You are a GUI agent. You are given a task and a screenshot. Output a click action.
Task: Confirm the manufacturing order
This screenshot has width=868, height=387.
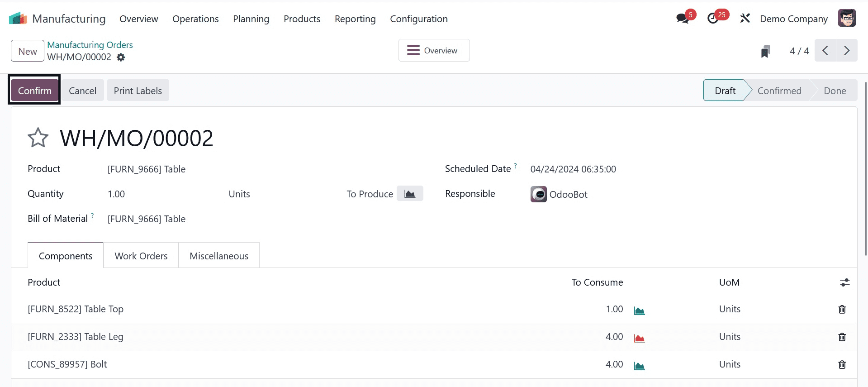34,91
